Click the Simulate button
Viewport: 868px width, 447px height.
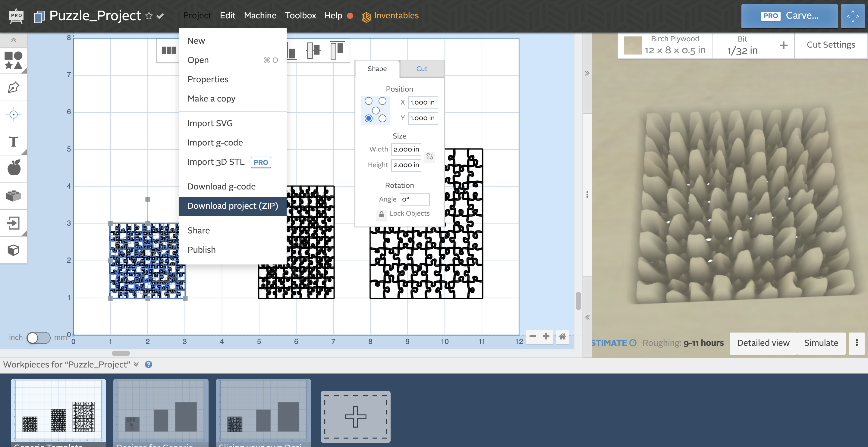point(821,342)
